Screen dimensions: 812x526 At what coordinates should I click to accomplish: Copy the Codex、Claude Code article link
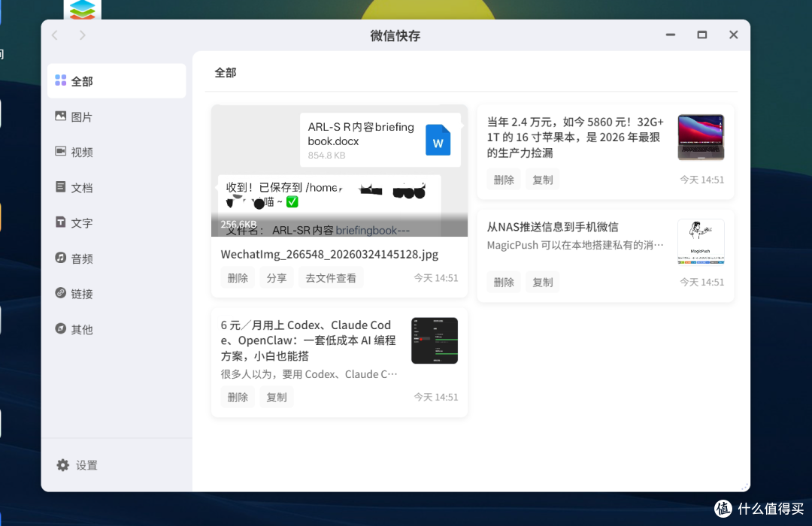pos(277,397)
